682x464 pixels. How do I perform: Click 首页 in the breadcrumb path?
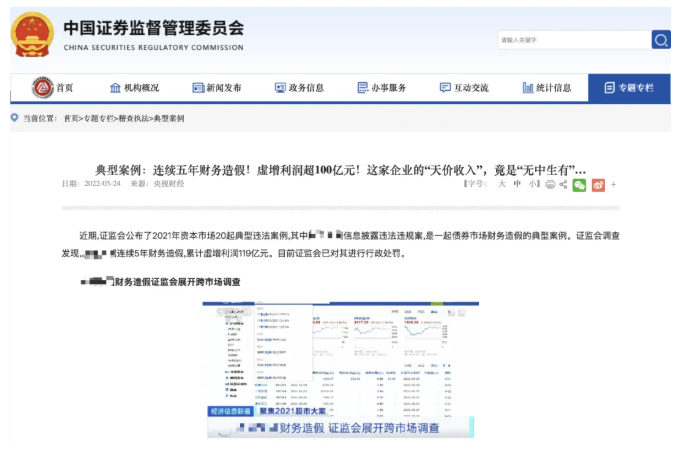(x=71, y=118)
